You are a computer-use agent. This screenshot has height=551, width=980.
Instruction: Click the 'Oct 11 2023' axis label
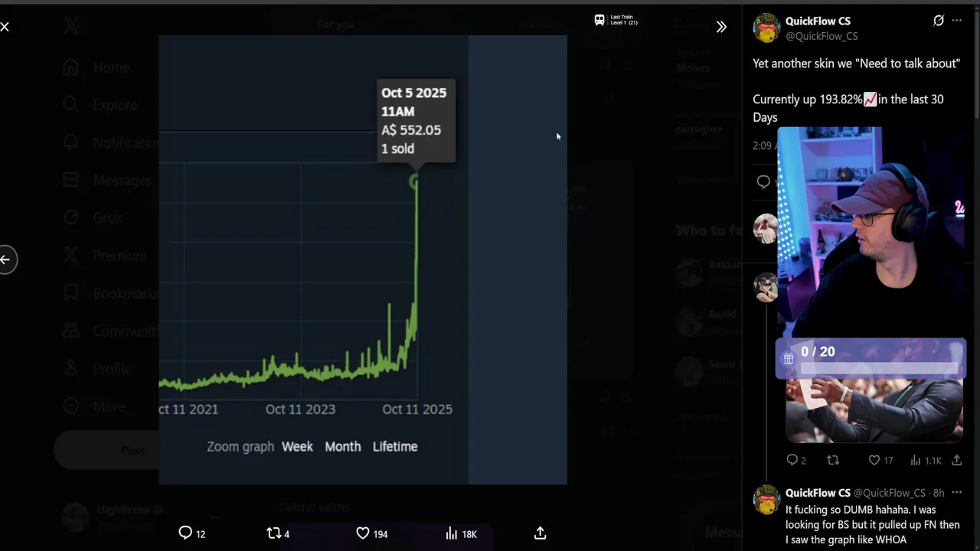pyautogui.click(x=300, y=409)
